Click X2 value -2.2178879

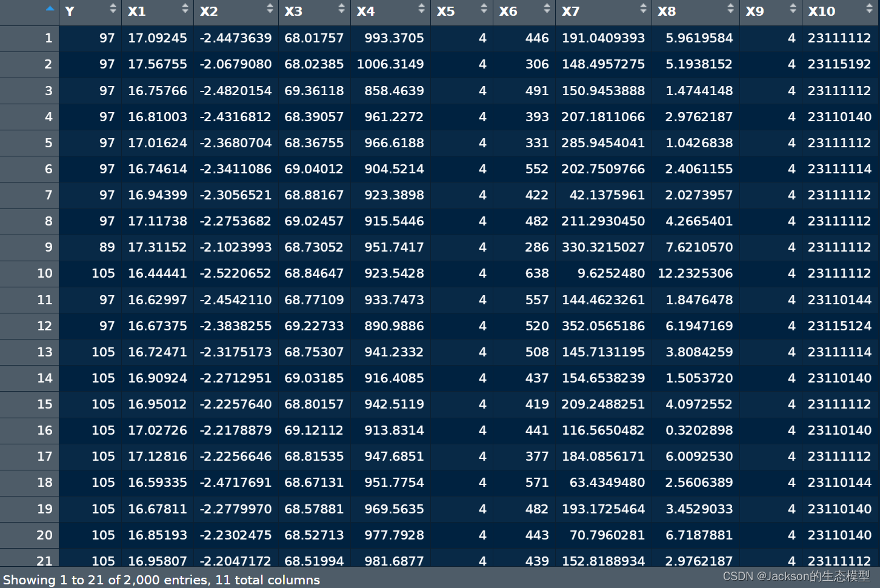click(x=236, y=430)
